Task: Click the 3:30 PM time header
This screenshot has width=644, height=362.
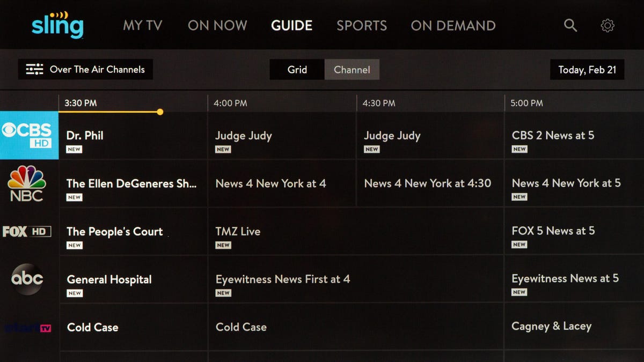Action: tap(80, 103)
